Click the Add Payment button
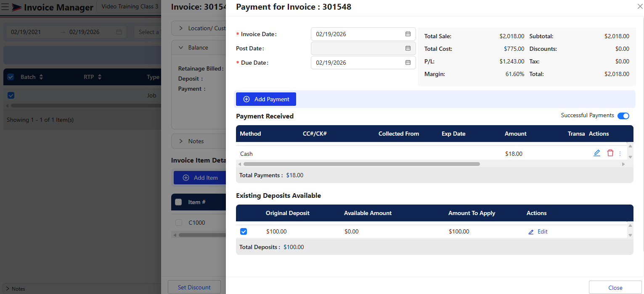 [266, 99]
